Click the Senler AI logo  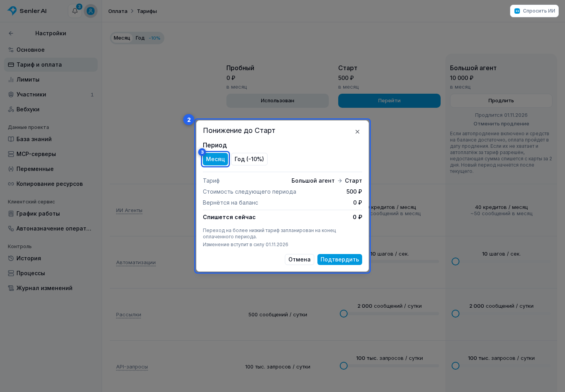pos(27,11)
